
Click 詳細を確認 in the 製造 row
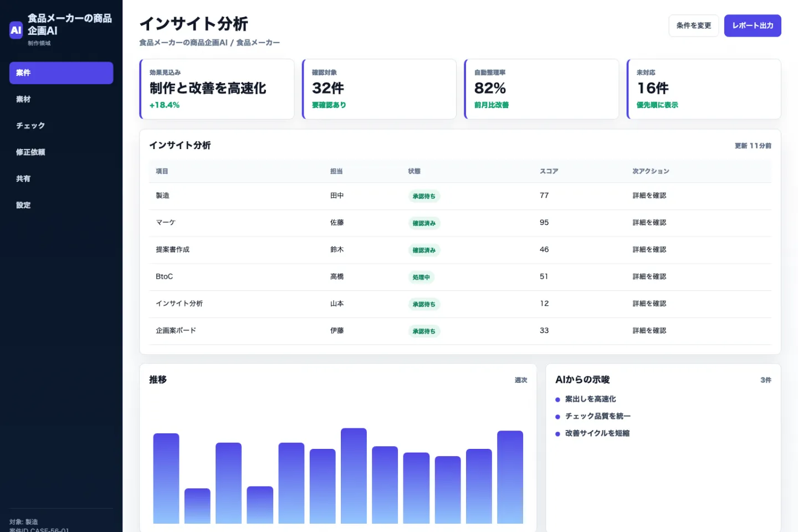(x=649, y=196)
